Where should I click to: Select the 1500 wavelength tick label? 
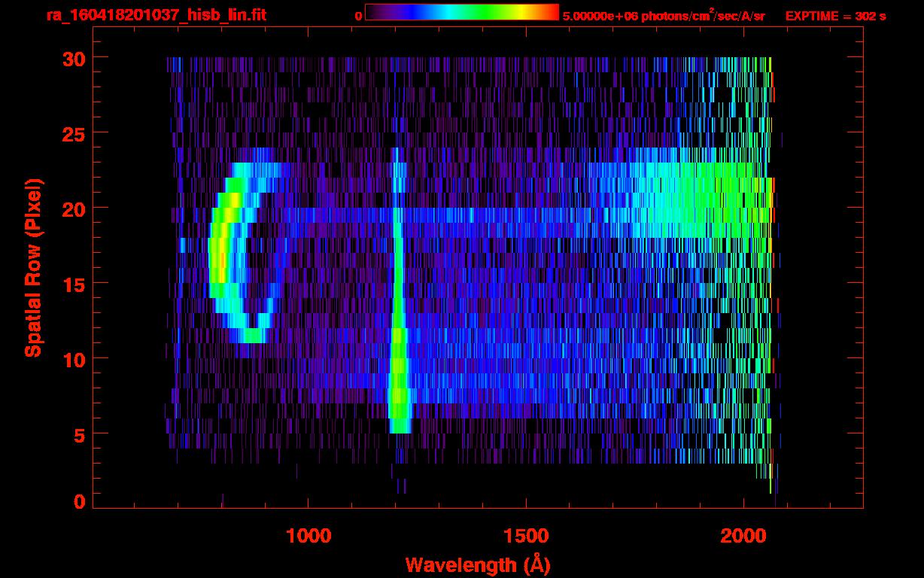(526, 536)
